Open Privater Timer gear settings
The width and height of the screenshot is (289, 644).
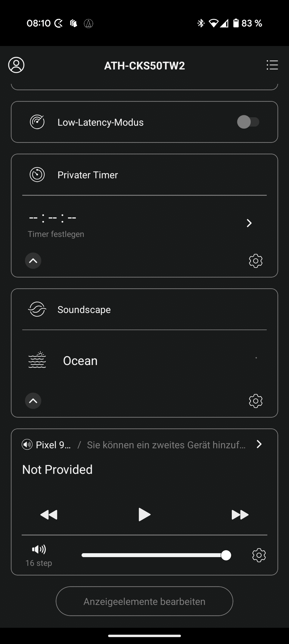(256, 261)
